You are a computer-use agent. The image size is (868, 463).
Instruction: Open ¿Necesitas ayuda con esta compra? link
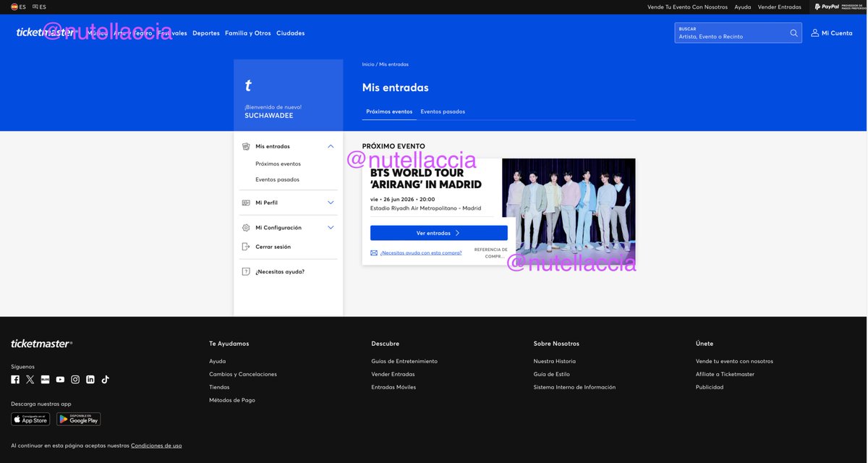pos(421,253)
